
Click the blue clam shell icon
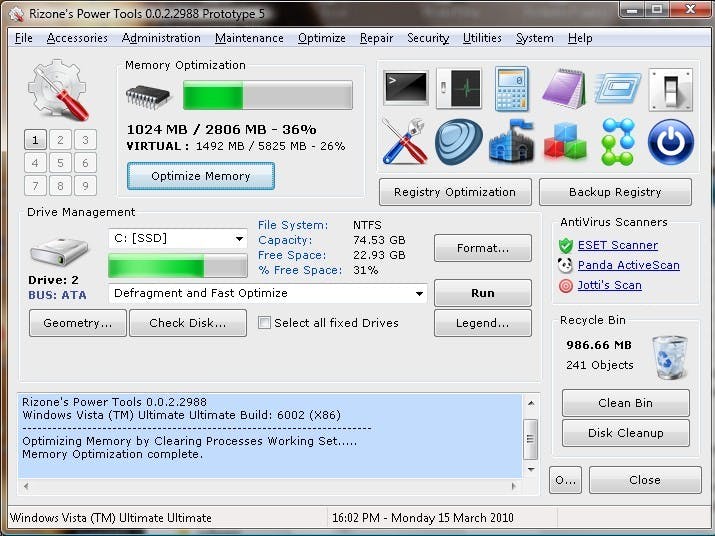tap(458, 141)
